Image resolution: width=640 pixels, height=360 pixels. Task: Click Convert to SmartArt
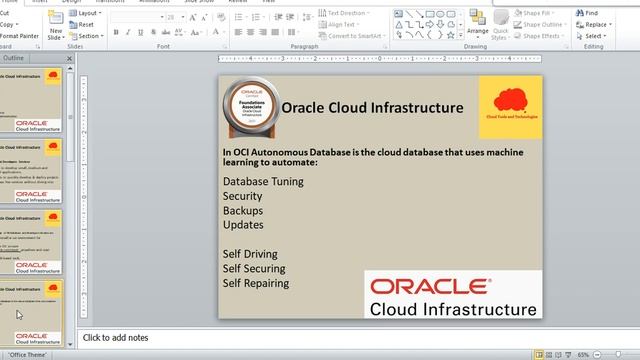coord(352,36)
